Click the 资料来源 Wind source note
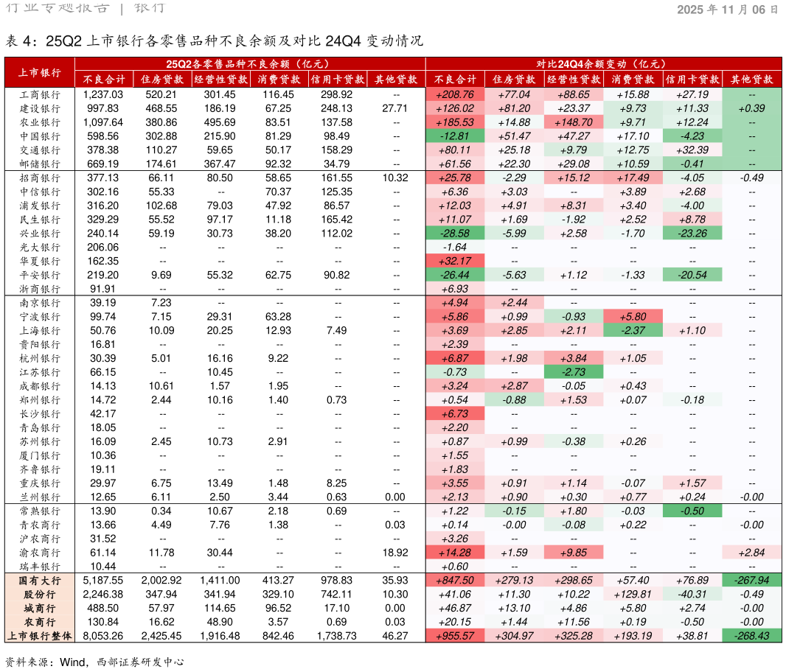This screenshot has height=672, width=786. (94, 662)
